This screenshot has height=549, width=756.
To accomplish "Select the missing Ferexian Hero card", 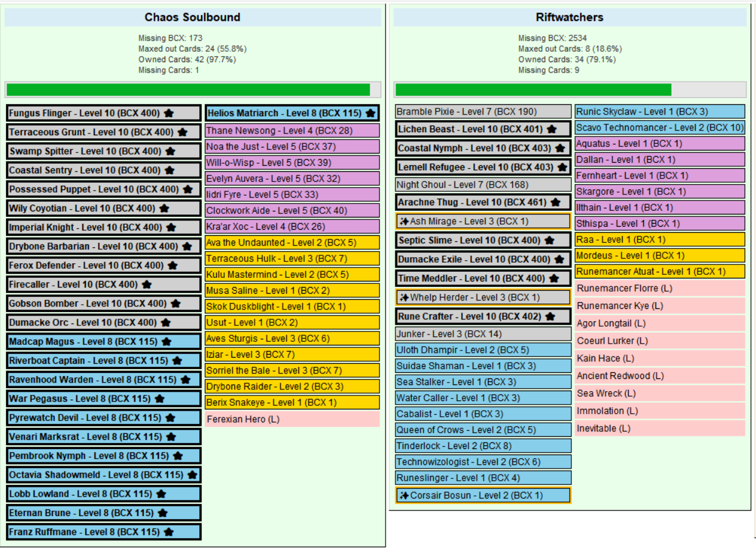I will coord(292,419).
